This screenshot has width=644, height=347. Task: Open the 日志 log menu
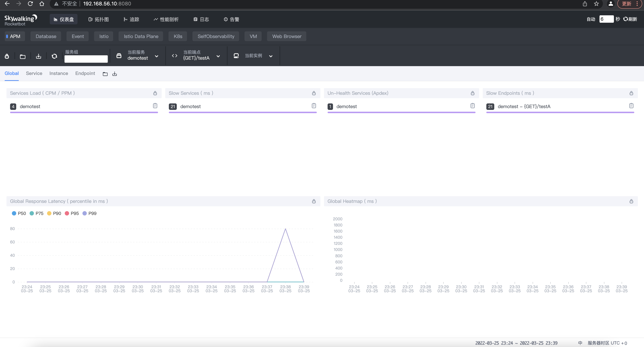coord(201,19)
